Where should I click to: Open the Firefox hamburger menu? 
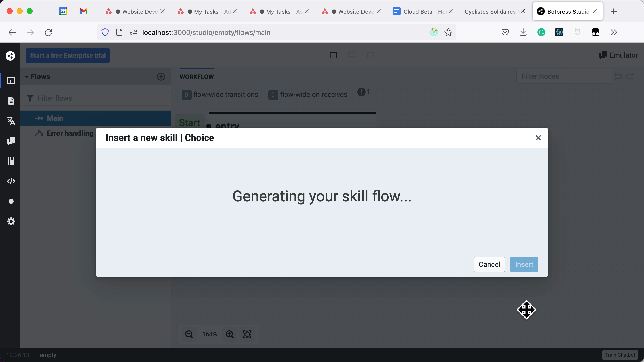(632, 32)
